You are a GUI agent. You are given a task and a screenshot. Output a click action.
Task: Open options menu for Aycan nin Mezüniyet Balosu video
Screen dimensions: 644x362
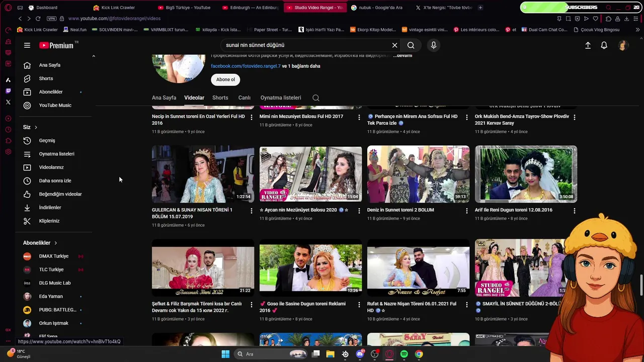[x=359, y=211]
